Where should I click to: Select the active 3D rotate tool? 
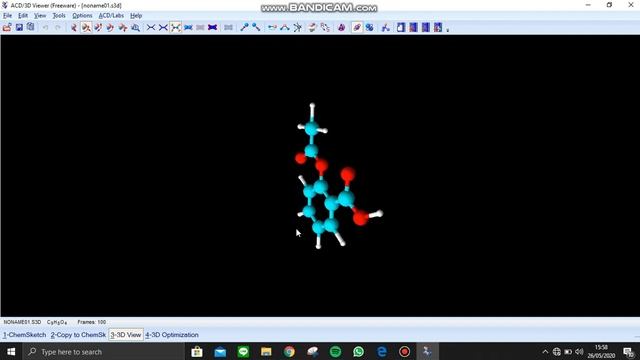(86, 27)
